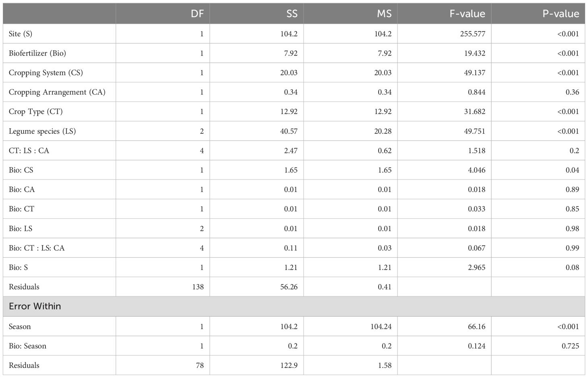Select the Bio: CT : LS: CA row label
The image size is (588, 378).
point(37,248)
